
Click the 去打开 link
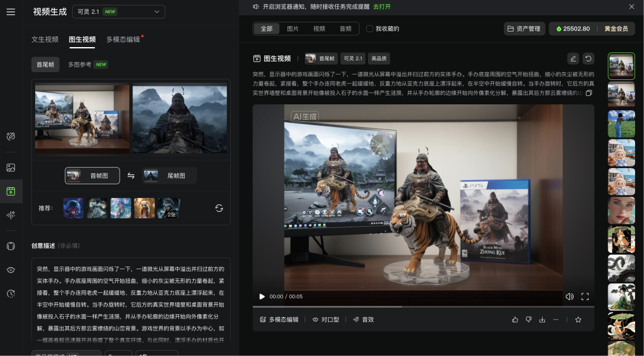click(x=382, y=7)
